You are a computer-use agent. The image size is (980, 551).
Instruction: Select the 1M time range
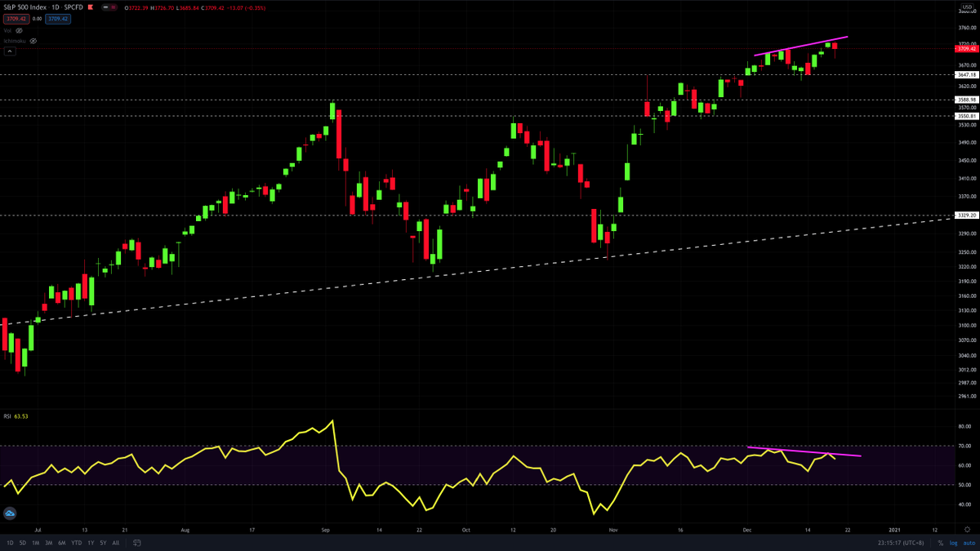pyautogui.click(x=35, y=543)
